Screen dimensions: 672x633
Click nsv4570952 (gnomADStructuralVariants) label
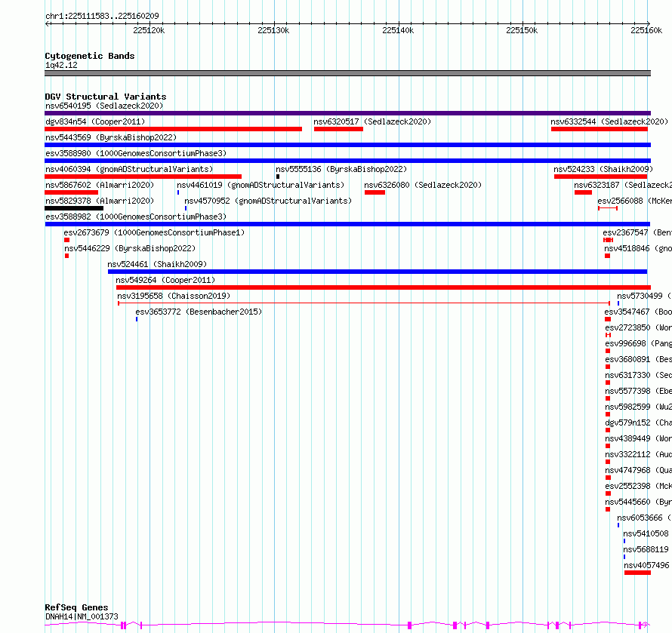[268, 201]
